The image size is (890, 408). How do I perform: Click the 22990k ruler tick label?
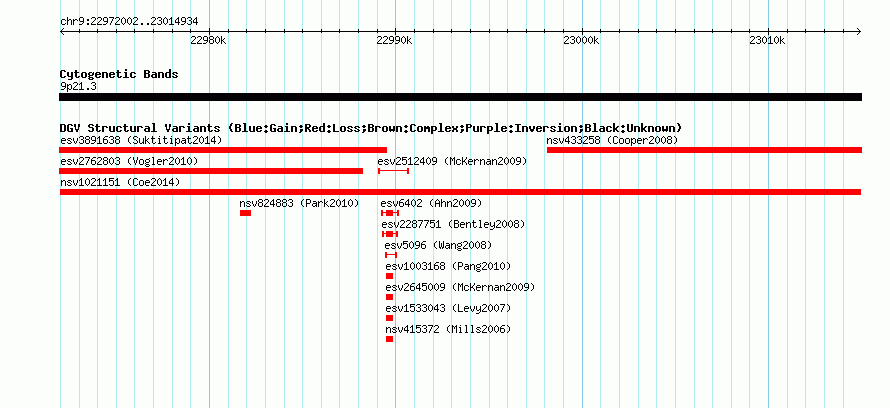[x=396, y=40]
